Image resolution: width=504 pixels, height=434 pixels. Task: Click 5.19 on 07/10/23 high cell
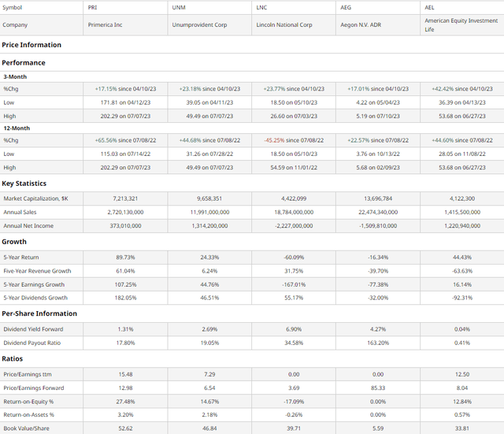(x=378, y=116)
